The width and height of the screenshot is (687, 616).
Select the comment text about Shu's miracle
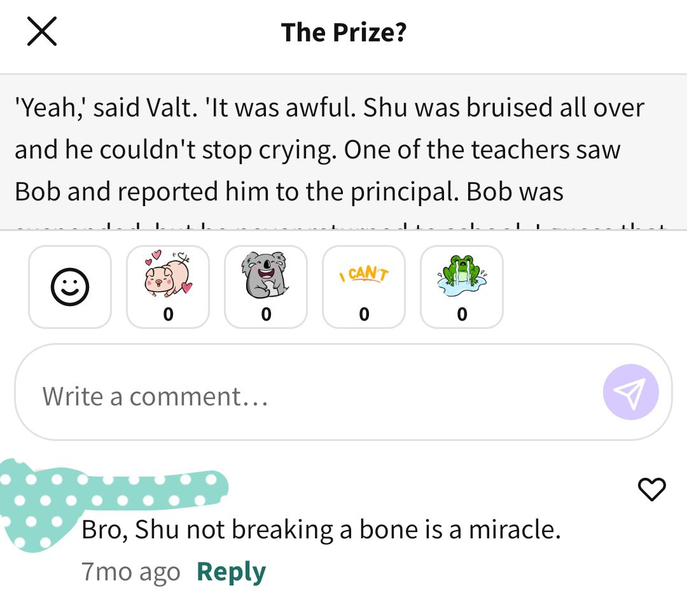pyautogui.click(x=321, y=529)
